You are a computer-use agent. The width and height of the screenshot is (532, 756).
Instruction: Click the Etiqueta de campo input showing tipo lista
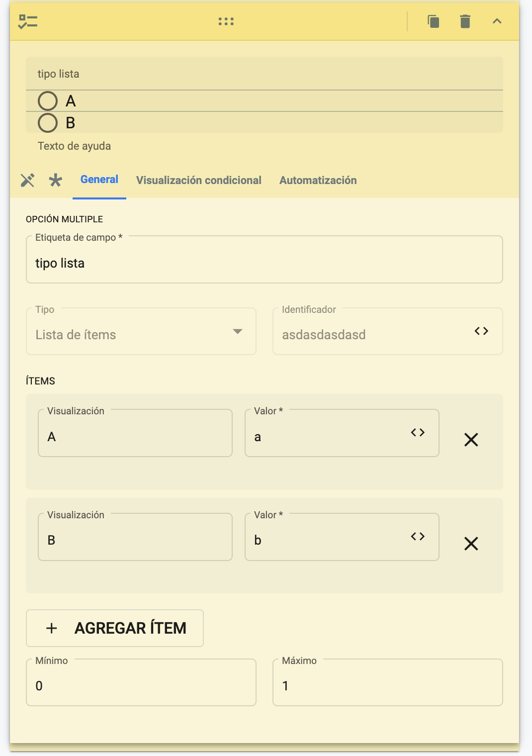264,263
